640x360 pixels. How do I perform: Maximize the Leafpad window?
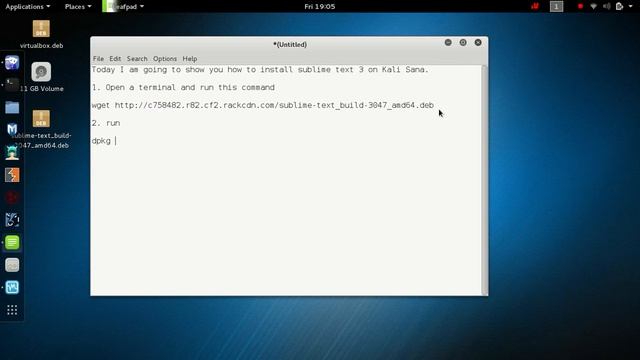click(x=463, y=42)
